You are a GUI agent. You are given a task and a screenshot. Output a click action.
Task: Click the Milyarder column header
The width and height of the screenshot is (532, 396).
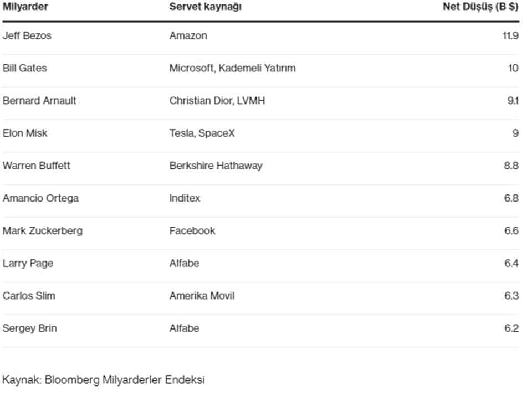pos(25,7)
